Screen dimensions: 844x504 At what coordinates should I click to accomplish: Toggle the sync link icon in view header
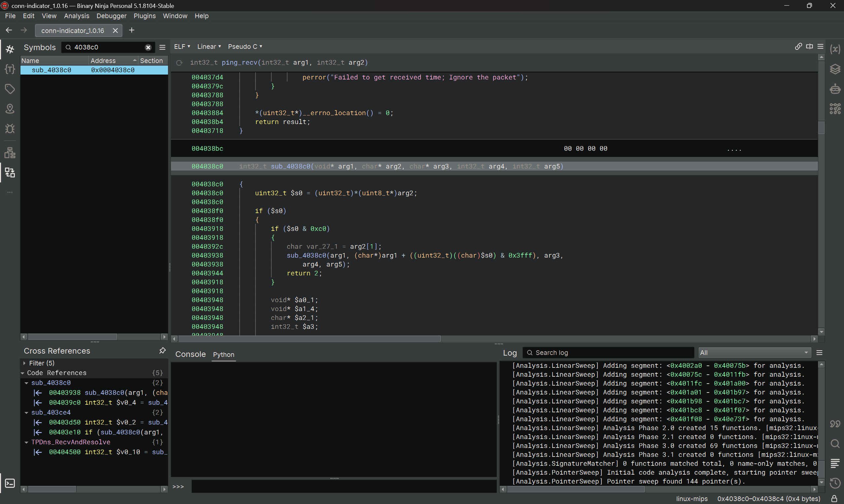pos(798,47)
